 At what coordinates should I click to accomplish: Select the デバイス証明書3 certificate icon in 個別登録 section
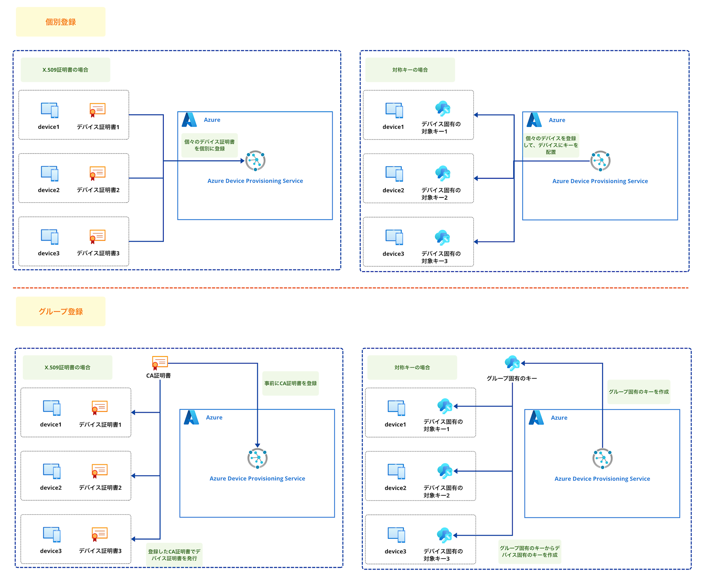[x=97, y=237]
